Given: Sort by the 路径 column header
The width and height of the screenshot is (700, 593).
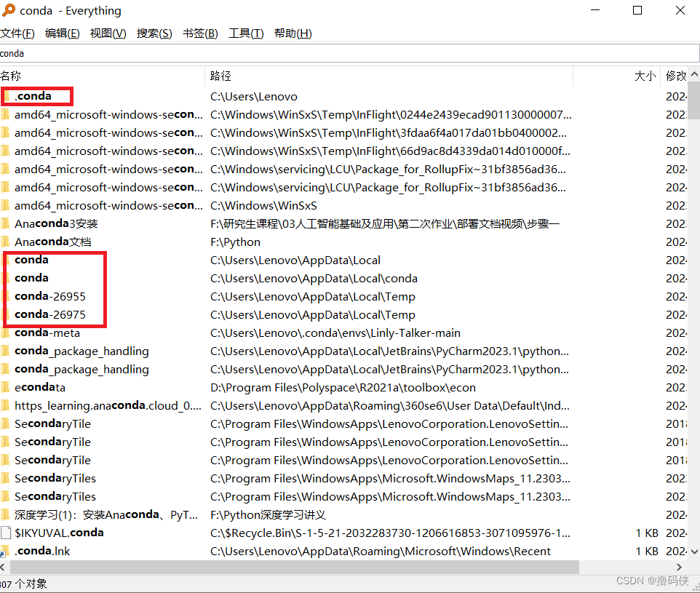Looking at the screenshot, I should click(389, 76).
